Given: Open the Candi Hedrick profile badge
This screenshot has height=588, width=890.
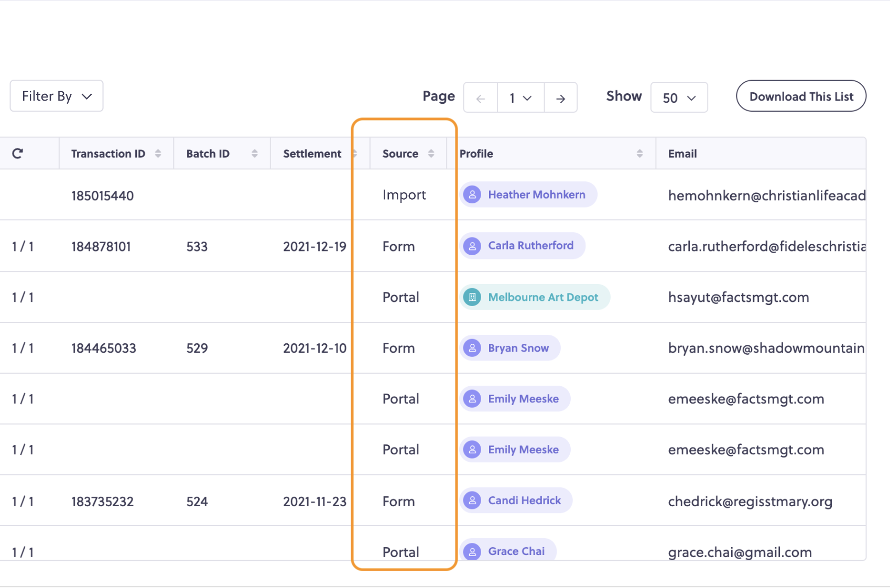Looking at the screenshot, I should [516, 500].
